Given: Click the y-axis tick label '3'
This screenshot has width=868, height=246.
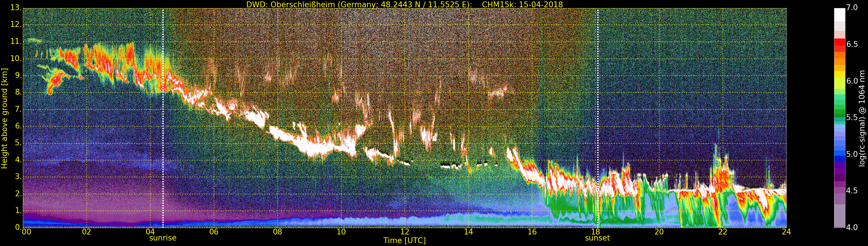Looking at the screenshot, I should (19, 177).
